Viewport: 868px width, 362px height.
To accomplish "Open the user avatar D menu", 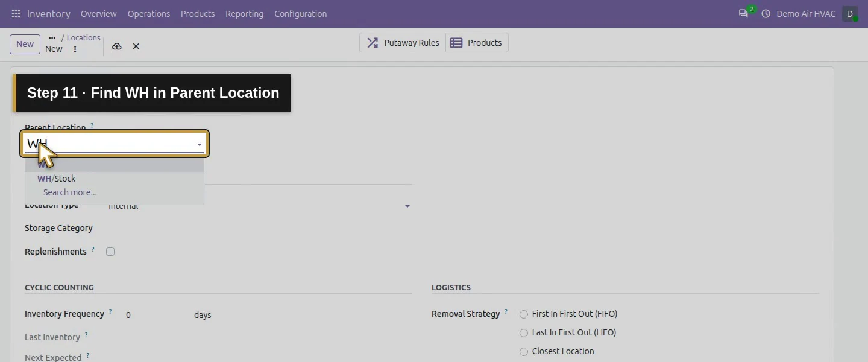I will coord(850,14).
